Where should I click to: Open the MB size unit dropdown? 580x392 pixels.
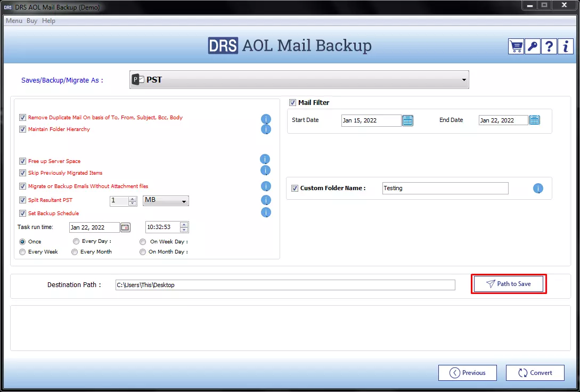tap(166, 201)
